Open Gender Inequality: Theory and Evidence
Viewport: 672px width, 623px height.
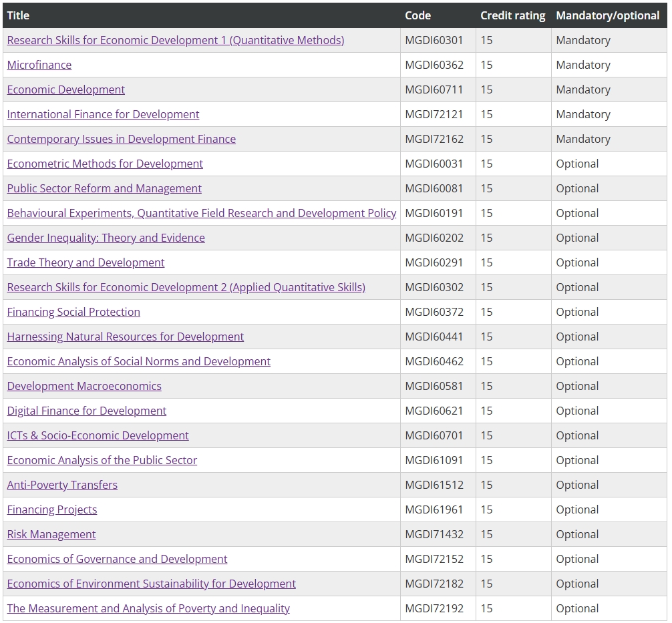click(106, 238)
